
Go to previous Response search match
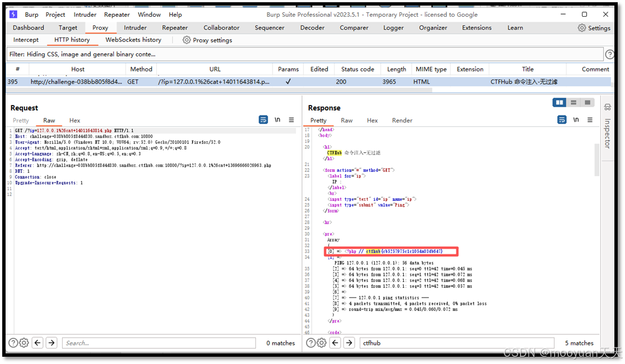pos(336,343)
